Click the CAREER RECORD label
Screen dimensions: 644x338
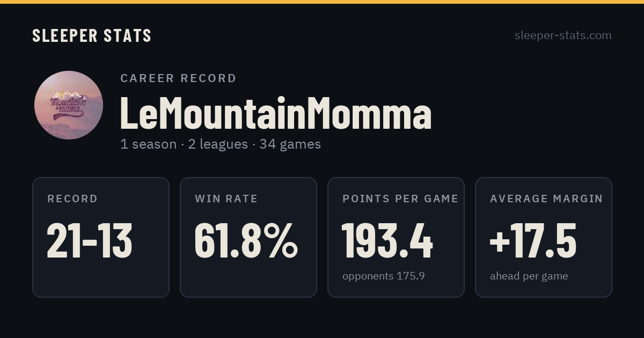point(178,78)
